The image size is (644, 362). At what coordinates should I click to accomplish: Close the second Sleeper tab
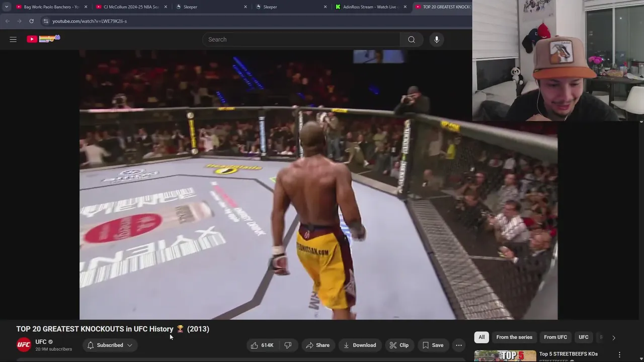tap(325, 7)
